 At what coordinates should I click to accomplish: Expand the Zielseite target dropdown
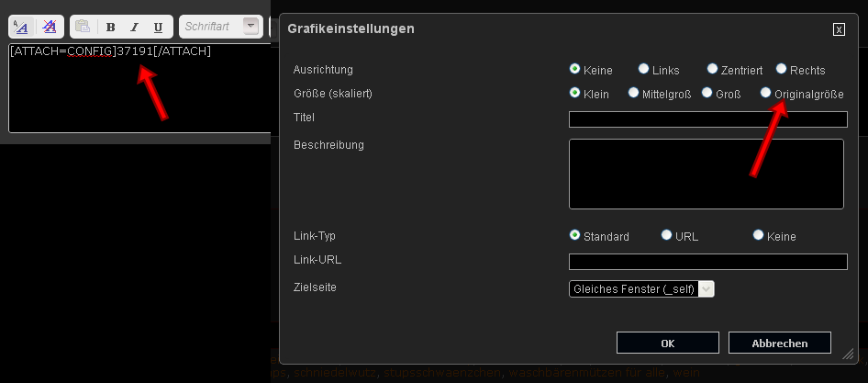tap(641, 288)
